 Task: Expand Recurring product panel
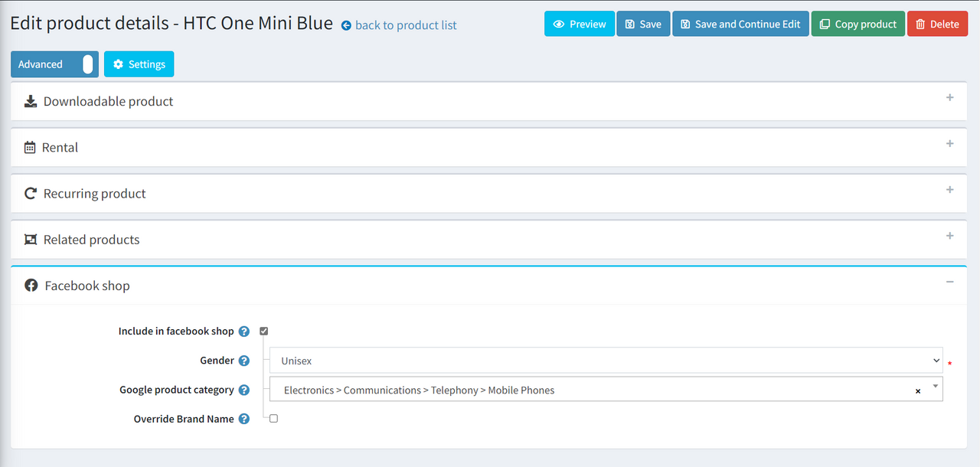pos(949,190)
